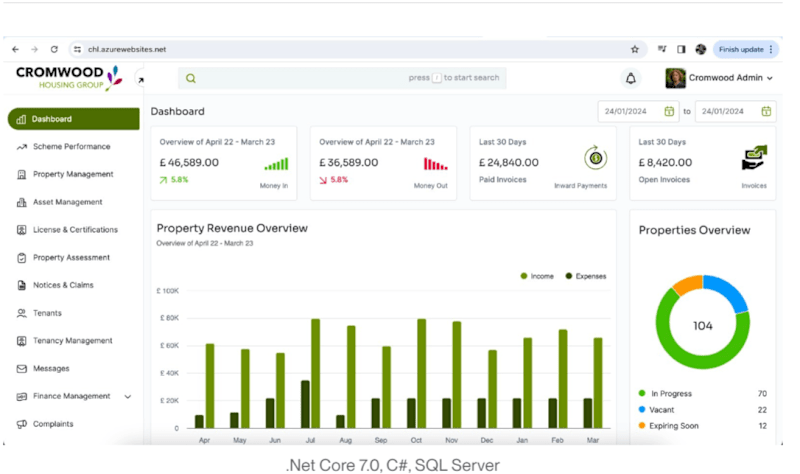Screen dimensions: 800x474
Task: Open the start date calendar icon
Action: [669, 111]
